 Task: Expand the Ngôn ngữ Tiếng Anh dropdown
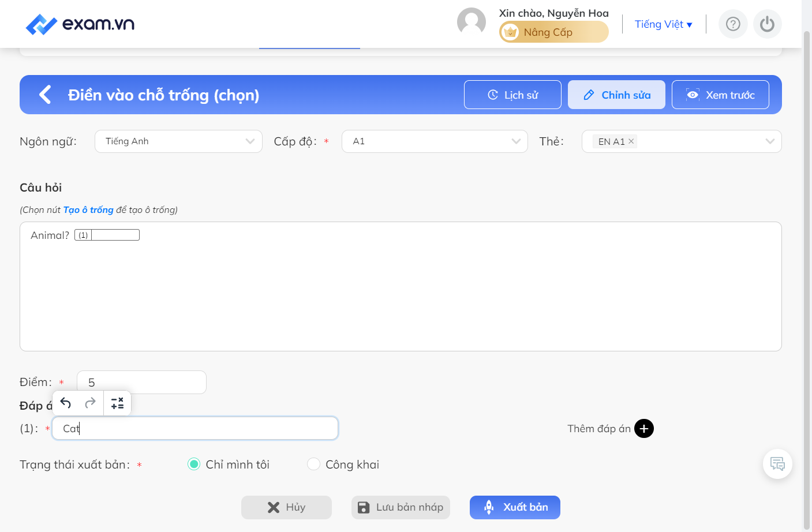pos(178,141)
